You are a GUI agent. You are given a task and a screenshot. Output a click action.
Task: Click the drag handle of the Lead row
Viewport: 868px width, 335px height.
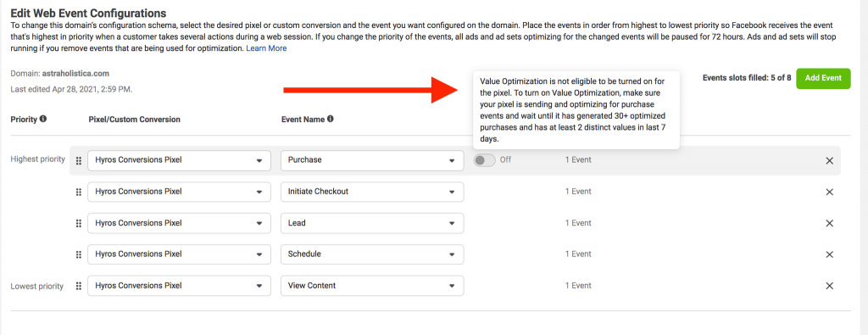pyautogui.click(x=79, y=223)
